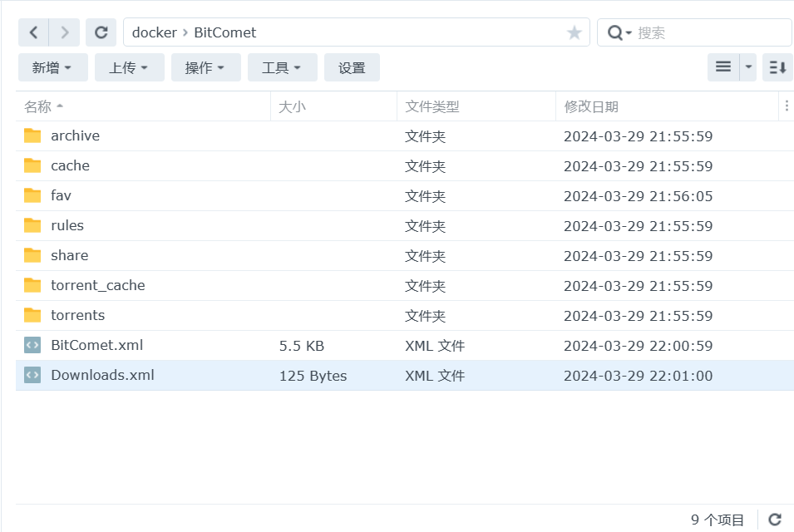
Task: Click the date 2024-03-29 22:00:59
Action: (x=638, y=346)
